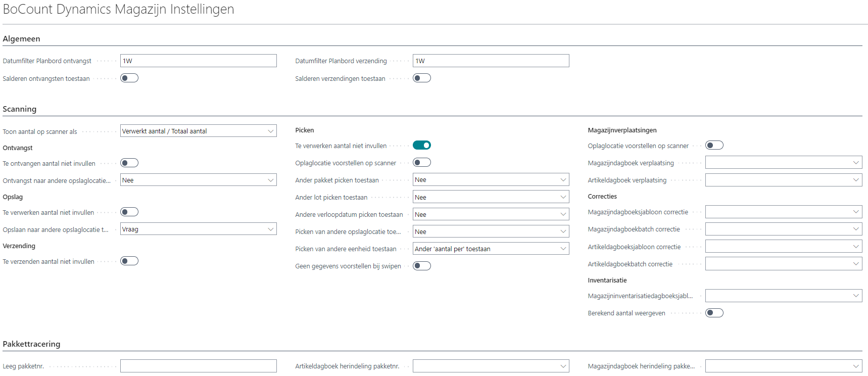Collapse the Scanning section header

pos(20,109)
